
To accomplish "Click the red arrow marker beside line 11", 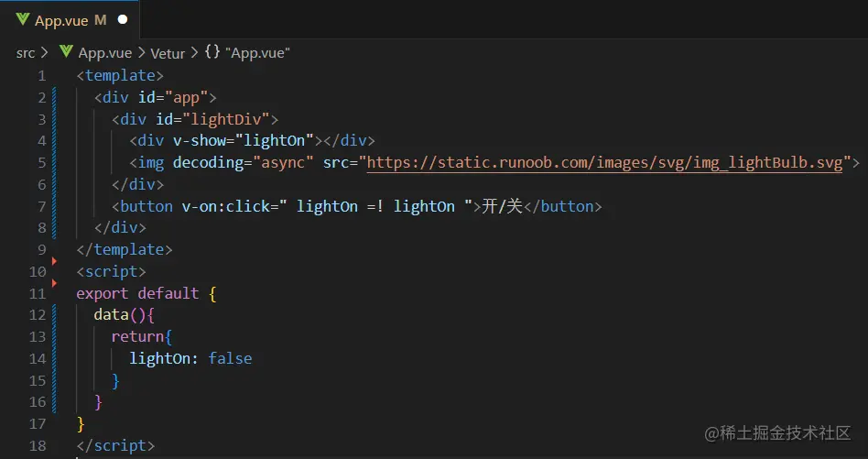I will coord(55,284).
